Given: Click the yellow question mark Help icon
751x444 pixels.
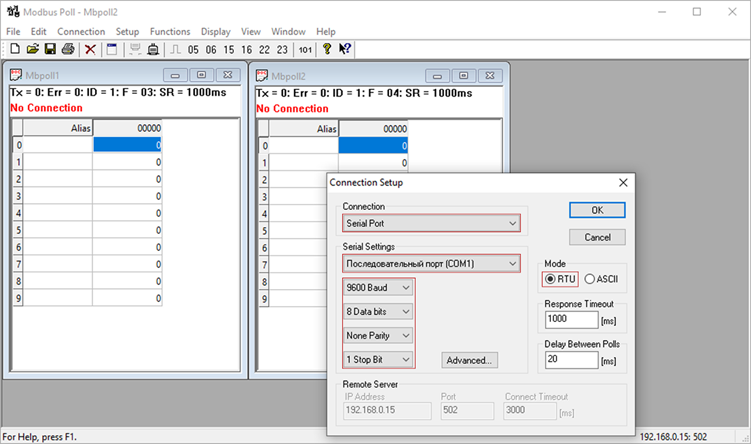Looking at the screenshot, I should tap(327, 49).
